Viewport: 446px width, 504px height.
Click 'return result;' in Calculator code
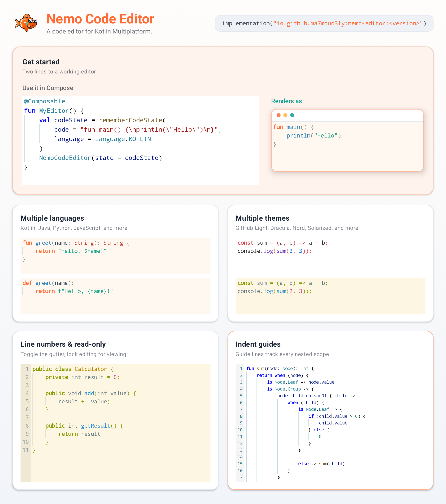81,434
